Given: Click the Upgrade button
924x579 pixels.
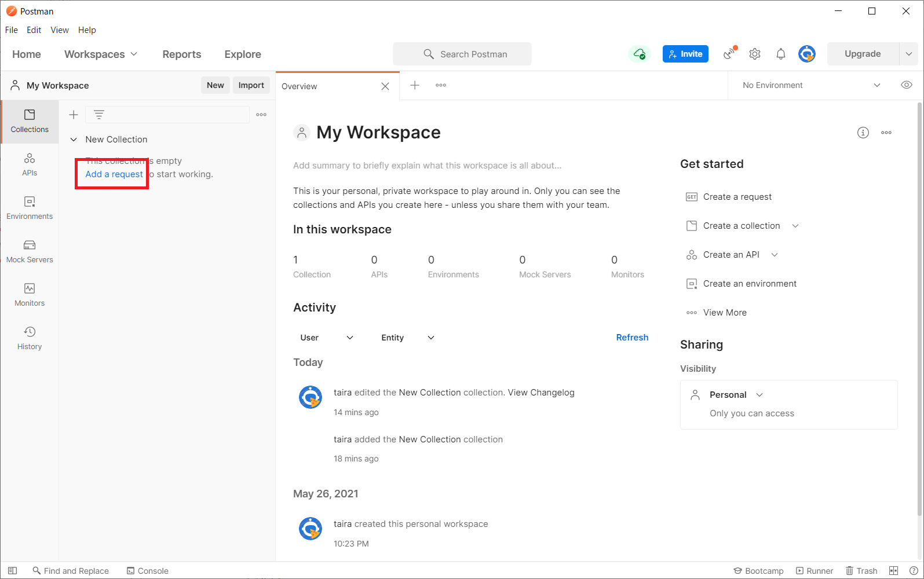Looking at the screenshot, I should pos(863,54).
